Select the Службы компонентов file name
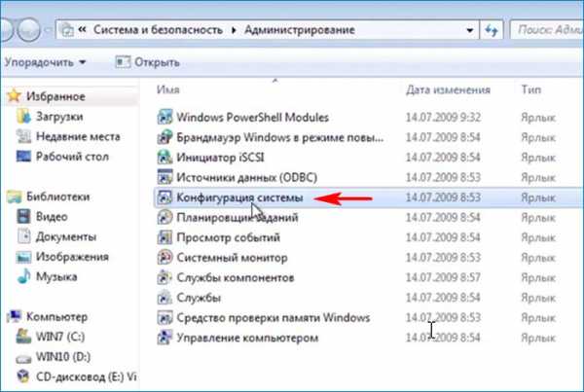584x392 pixels. click(235, 278)
